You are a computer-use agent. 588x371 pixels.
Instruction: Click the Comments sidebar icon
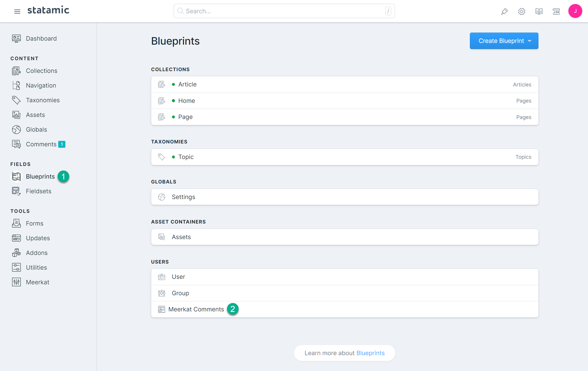click(x=16, y=144)
